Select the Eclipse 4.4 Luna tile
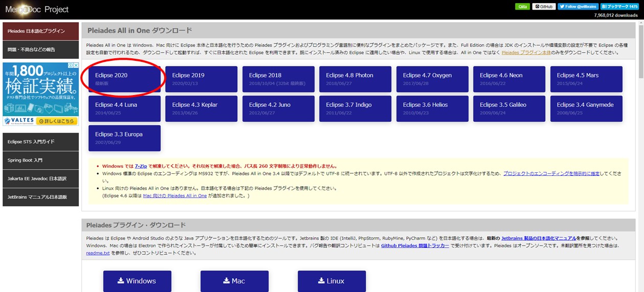 pos(124,108)
